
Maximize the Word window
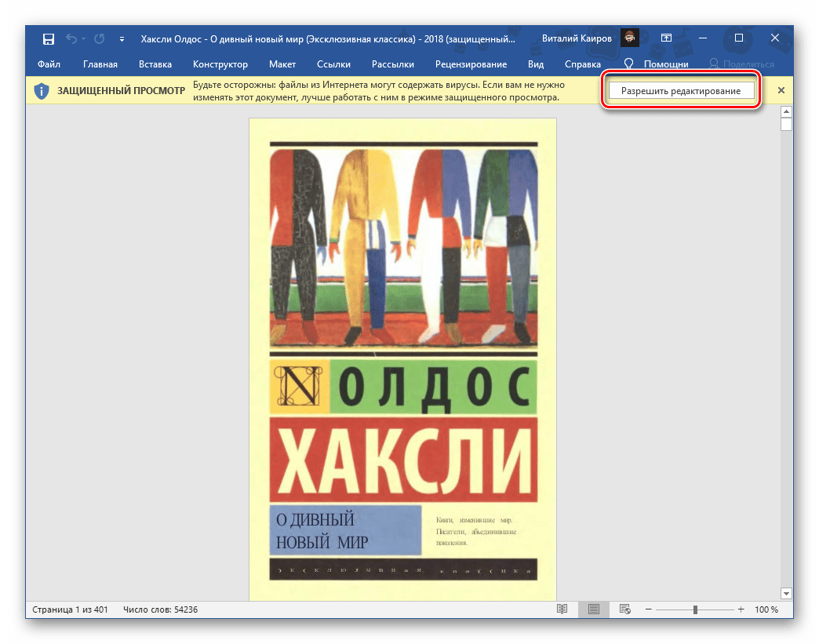(738, 38)
